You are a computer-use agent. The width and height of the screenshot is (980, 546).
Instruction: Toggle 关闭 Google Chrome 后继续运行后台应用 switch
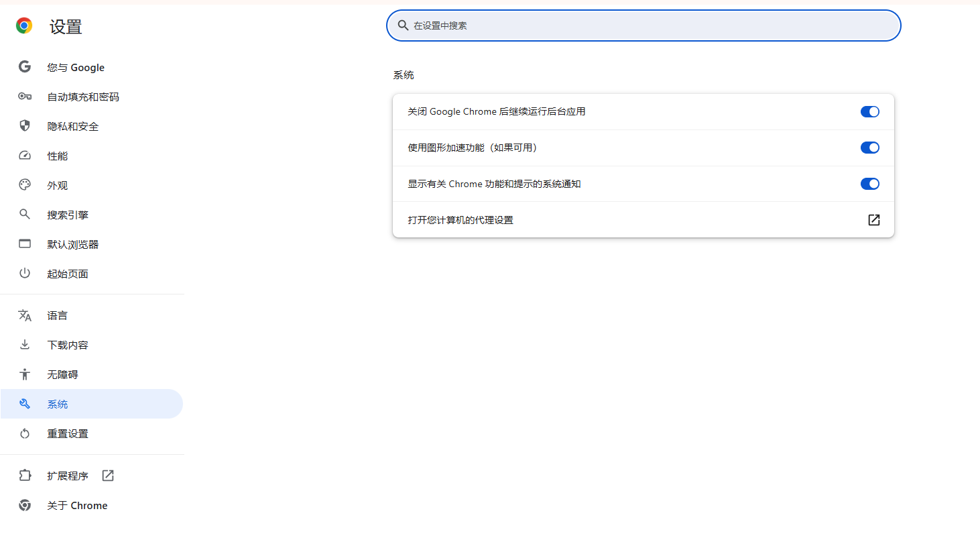tap(870, 112)
